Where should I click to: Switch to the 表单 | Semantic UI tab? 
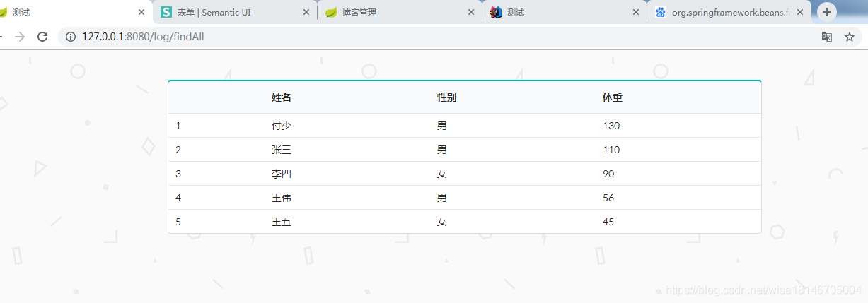tap(233, 13)
